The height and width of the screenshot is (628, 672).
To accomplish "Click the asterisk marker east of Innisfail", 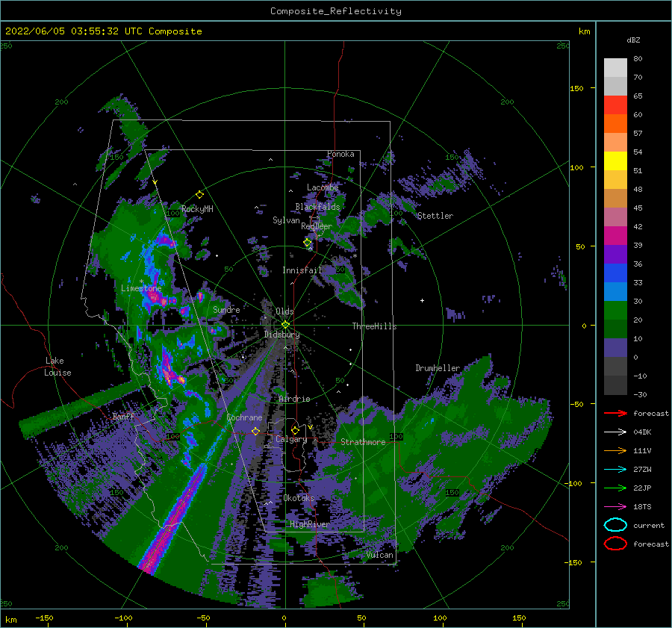I will pos(355,256).
